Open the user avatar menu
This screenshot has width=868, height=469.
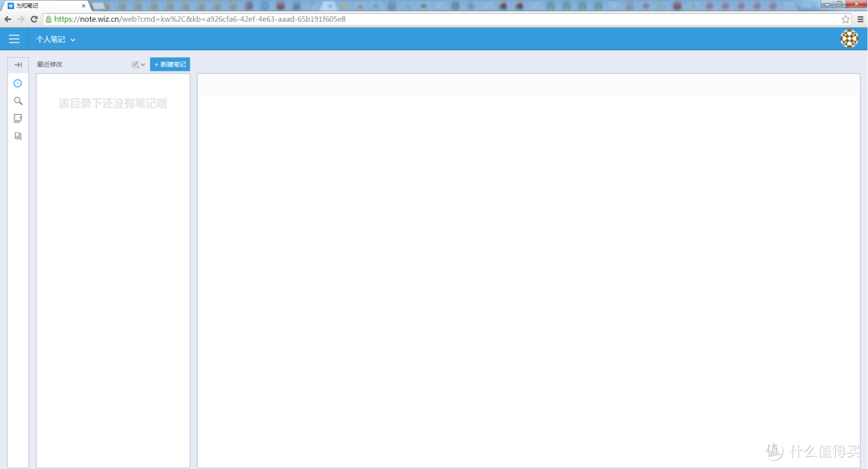coord(850,39)
